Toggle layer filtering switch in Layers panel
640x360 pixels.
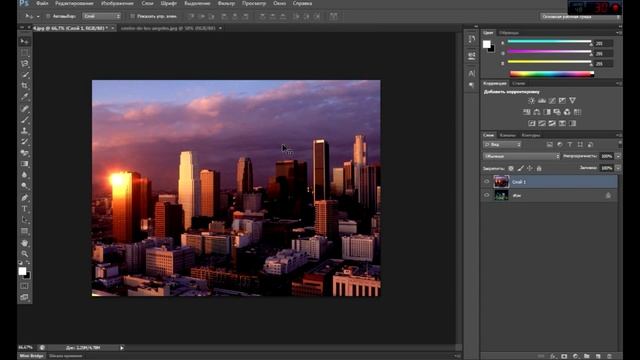tap(620, 144)
